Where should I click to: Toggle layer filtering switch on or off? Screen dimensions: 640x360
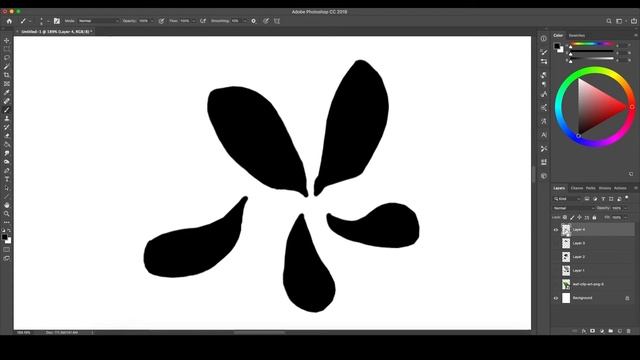(627, 198)
